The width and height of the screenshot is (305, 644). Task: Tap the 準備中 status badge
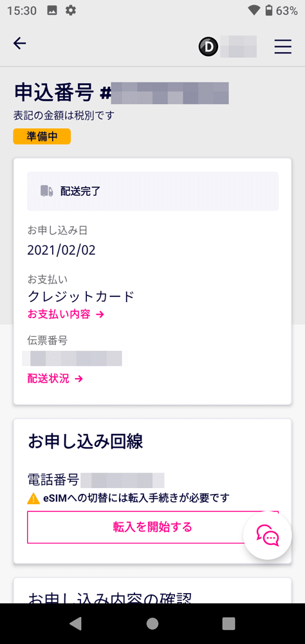[x=42, y=137]
